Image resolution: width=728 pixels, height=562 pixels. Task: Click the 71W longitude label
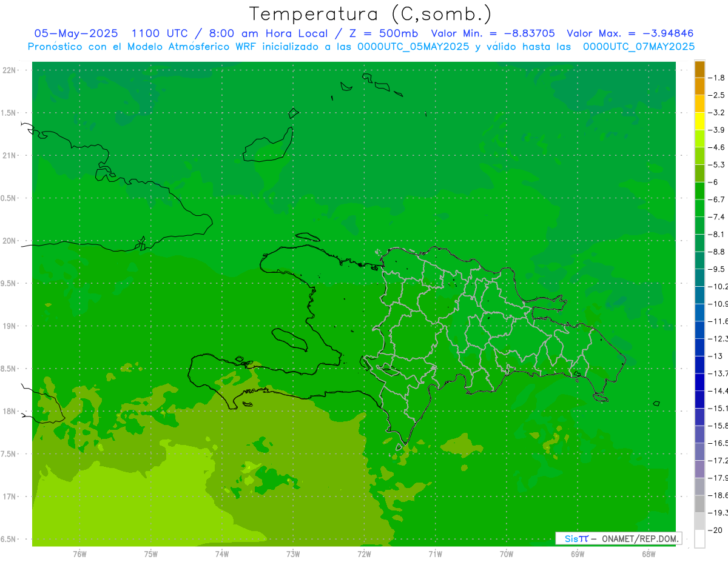(x=435, y=554)
